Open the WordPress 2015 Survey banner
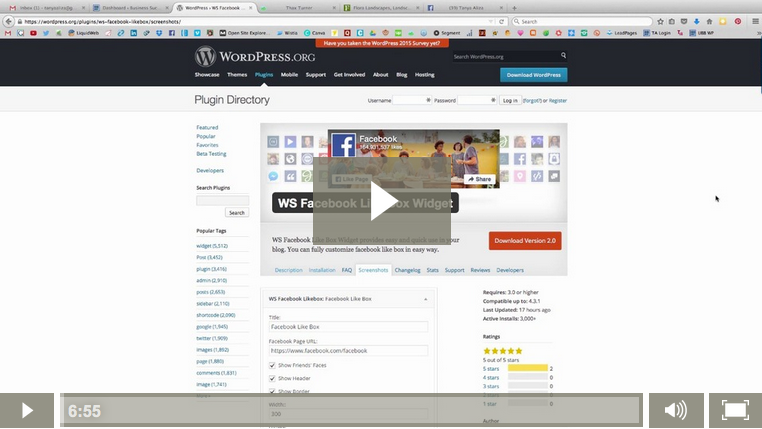 point(382,43)
